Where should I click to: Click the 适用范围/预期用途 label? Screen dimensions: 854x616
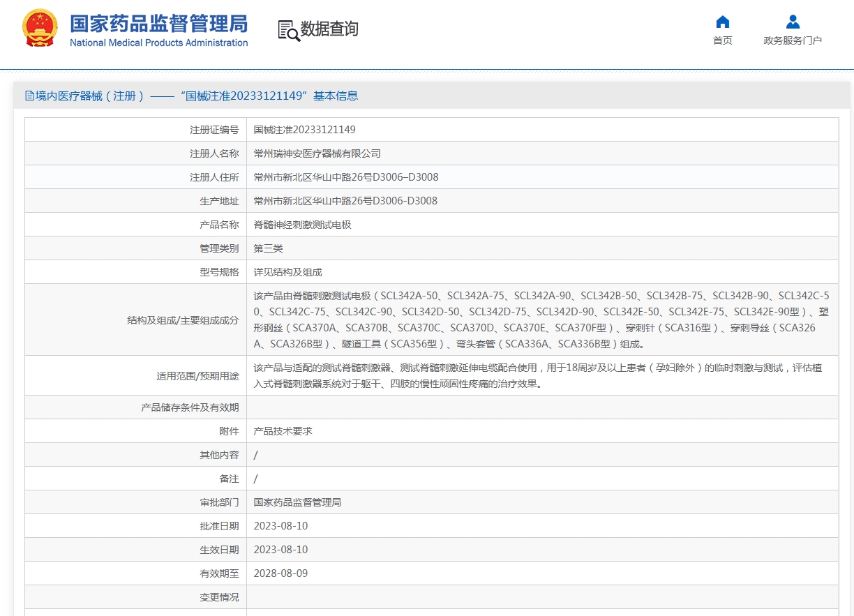[x=197, y=376]
